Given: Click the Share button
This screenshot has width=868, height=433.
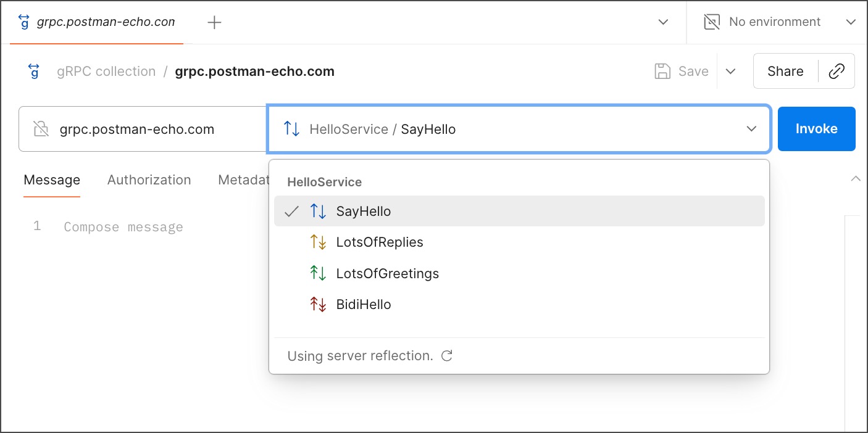Looking at the screenshot, I should coord(785,72).
